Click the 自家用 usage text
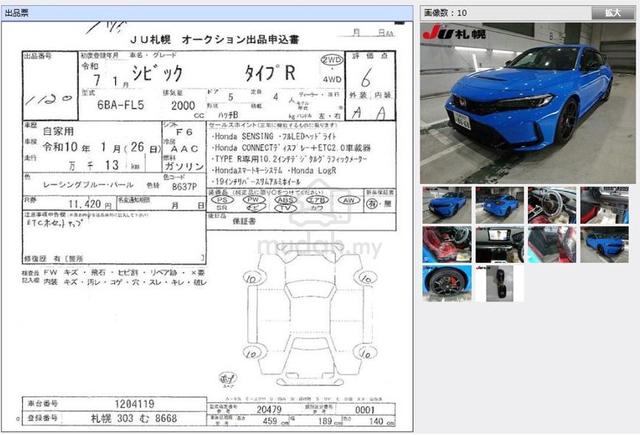The width and height of the screenshot is (640, 435). [x=58, y=131]
